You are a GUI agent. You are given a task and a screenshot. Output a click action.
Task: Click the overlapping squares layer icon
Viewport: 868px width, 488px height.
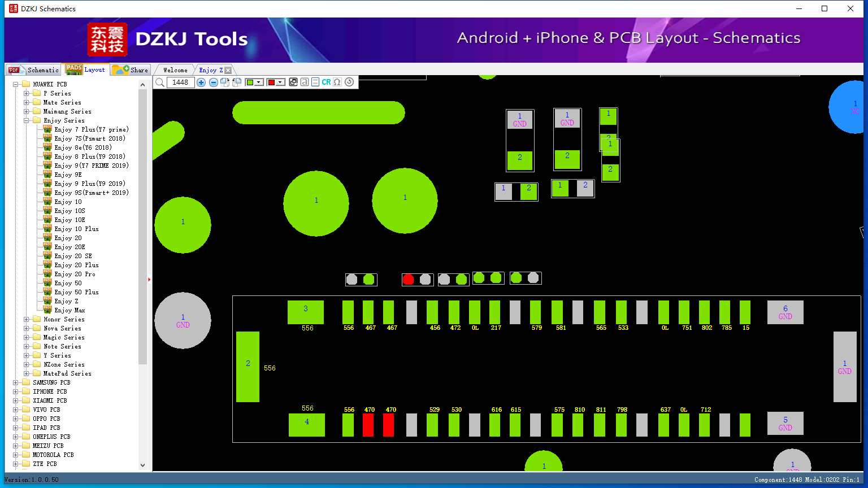293,82
